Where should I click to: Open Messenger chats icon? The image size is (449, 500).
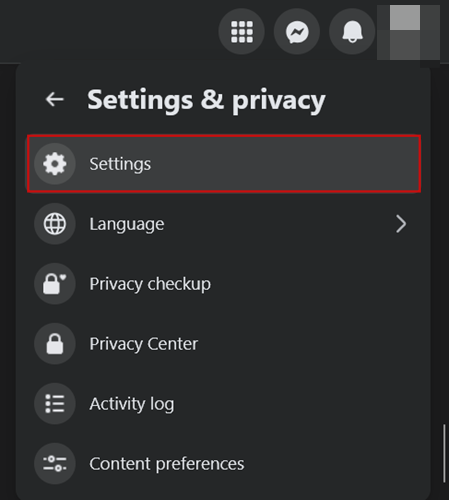pos(297,32)
